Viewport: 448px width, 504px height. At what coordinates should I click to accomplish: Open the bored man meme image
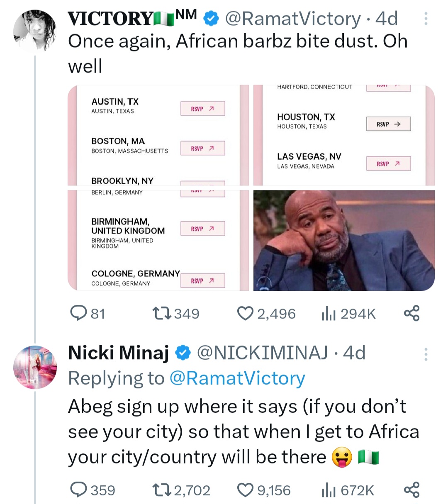coord(344,241)
